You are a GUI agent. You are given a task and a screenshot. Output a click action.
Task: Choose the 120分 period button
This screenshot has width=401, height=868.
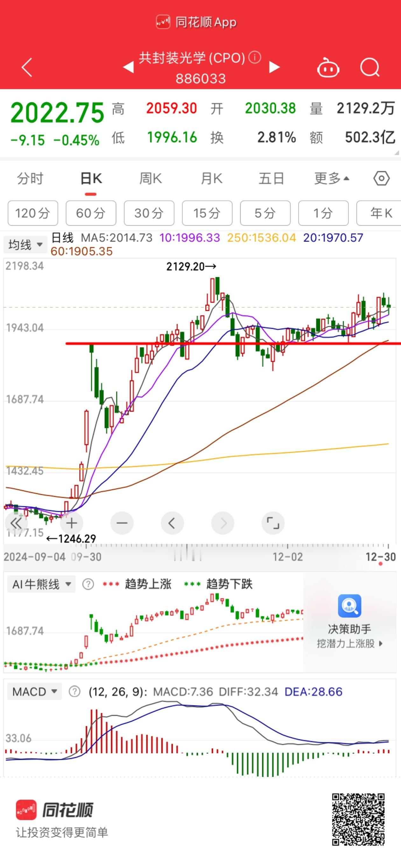33,213
